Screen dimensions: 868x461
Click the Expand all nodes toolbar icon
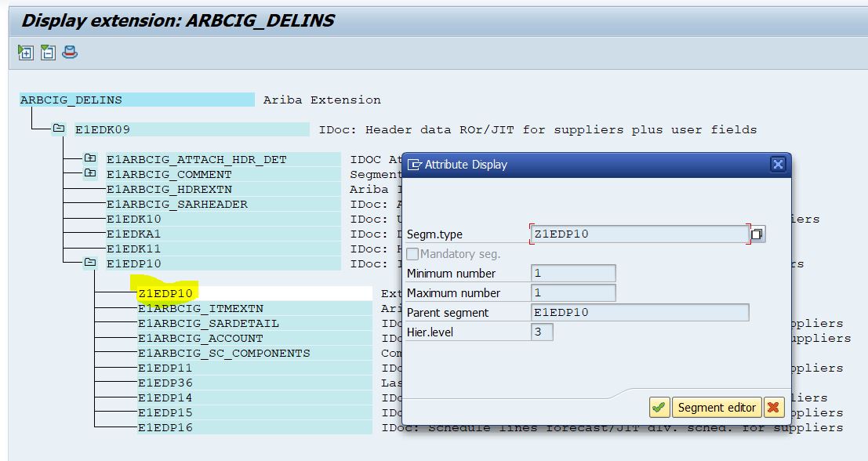(x=25, y=53)
